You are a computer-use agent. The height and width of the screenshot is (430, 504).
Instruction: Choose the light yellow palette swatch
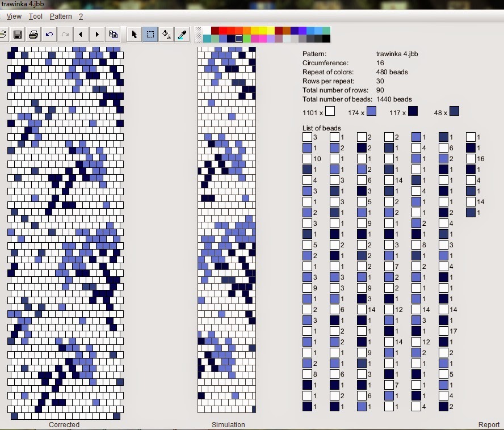pyautogui.click(x=271, y=31)
